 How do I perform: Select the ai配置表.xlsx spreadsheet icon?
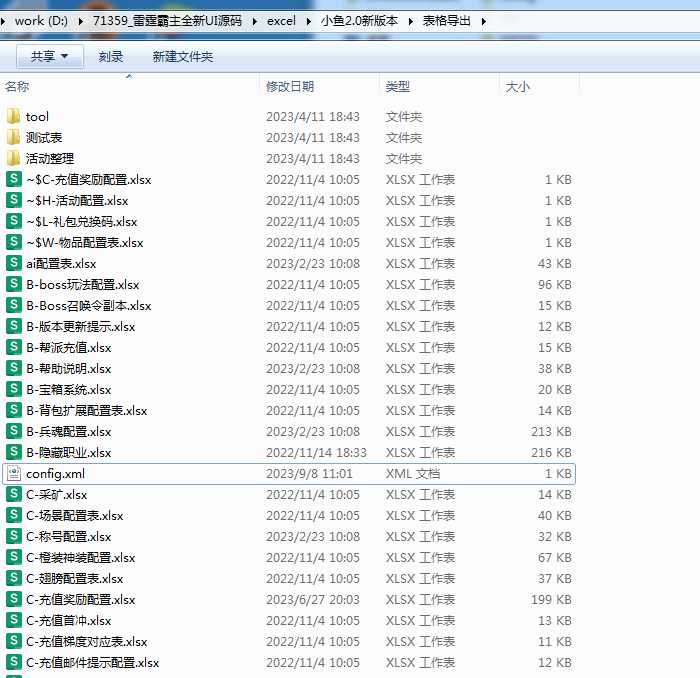point(13,264)
